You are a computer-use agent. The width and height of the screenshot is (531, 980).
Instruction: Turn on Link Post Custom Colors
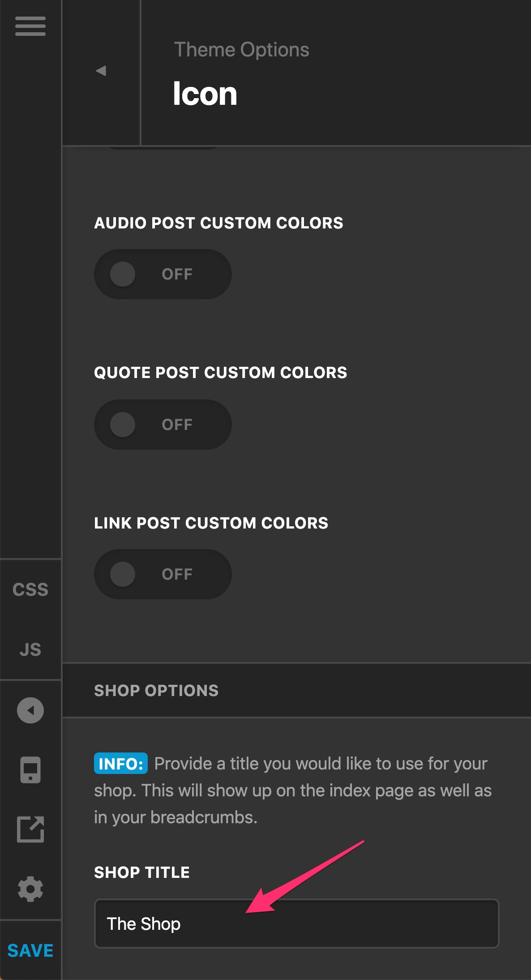[x=163, y=574]
